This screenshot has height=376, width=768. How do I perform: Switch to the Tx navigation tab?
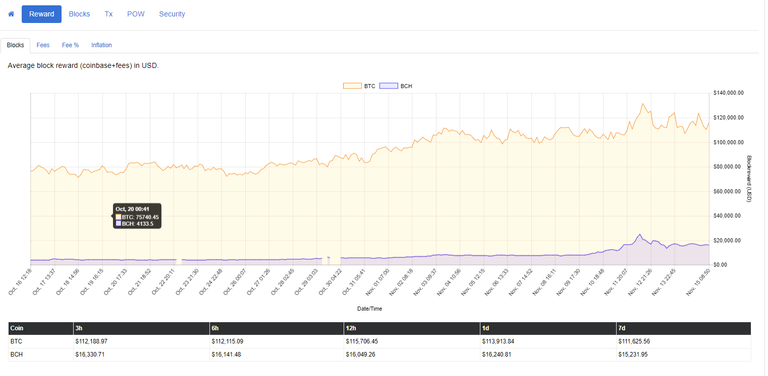109,14
